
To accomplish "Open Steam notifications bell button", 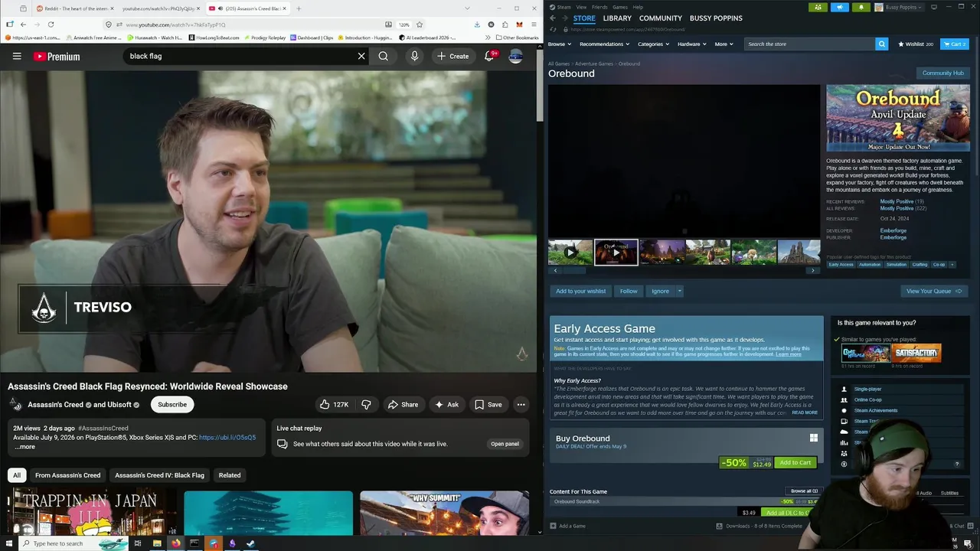I will [x=861, y=7].
